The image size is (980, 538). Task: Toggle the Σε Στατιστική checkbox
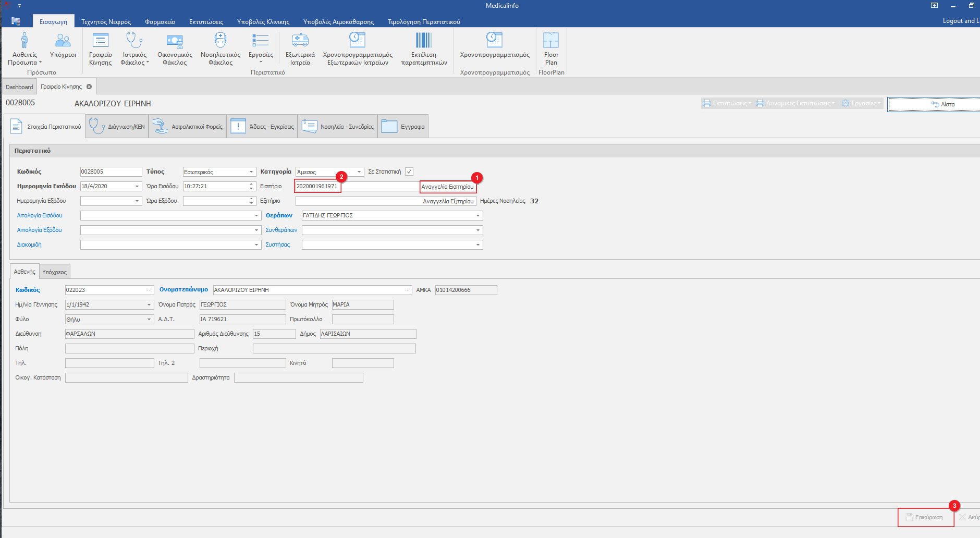click(409, 172)
